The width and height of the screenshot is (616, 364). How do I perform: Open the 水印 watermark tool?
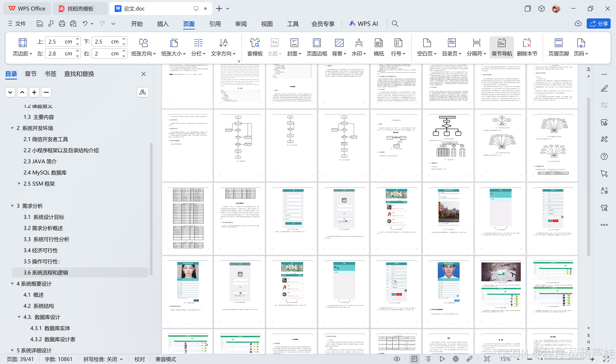[359, 48]
